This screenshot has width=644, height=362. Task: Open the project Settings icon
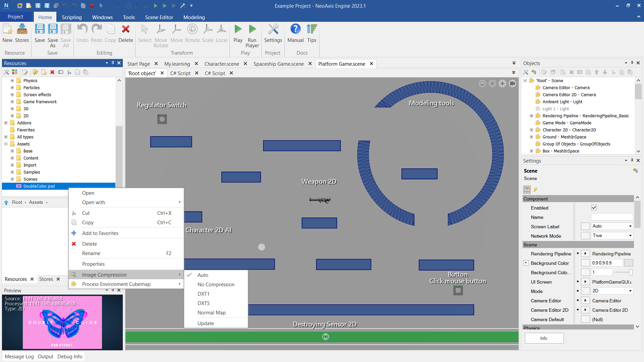coord(273,33)
